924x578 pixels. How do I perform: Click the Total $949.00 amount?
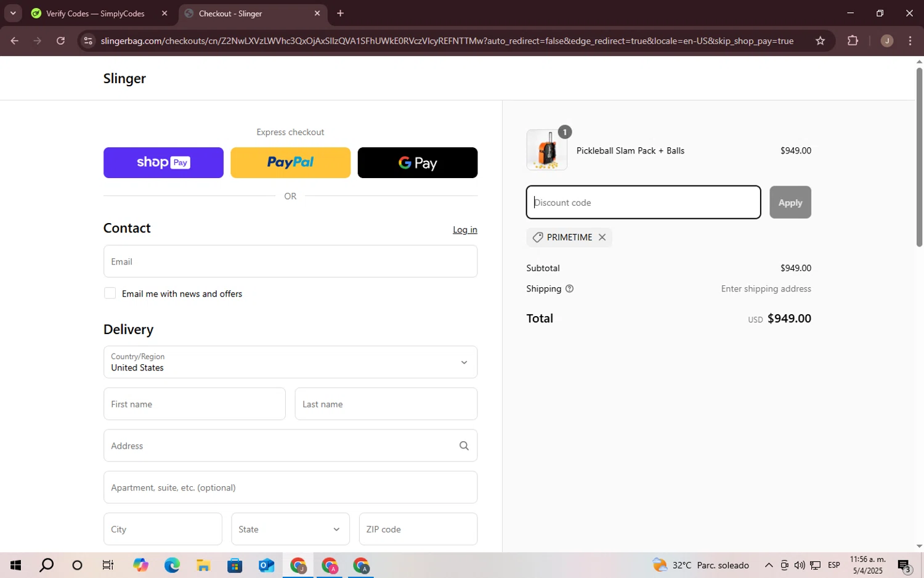[789, 319]
